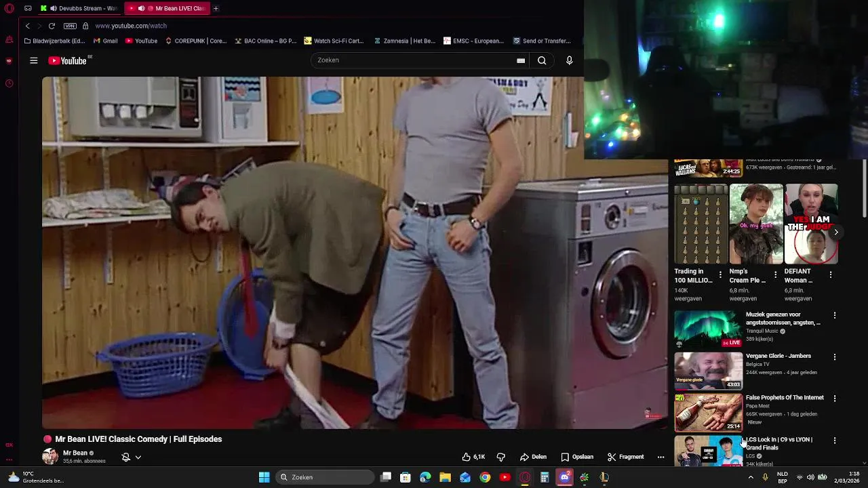Click the Fragment clip button
Viewport: 868px width, 488px height.
(625, 457)
